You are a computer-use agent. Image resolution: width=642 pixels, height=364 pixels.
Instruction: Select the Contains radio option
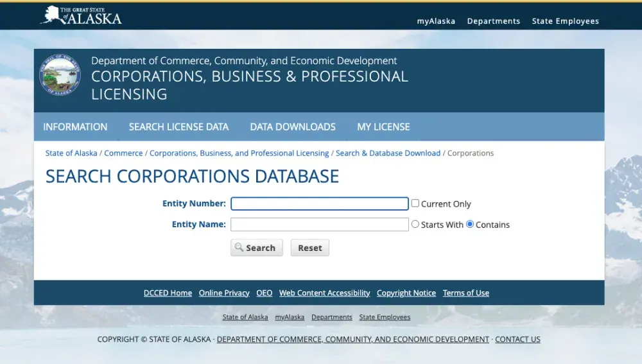click(470, 224)
